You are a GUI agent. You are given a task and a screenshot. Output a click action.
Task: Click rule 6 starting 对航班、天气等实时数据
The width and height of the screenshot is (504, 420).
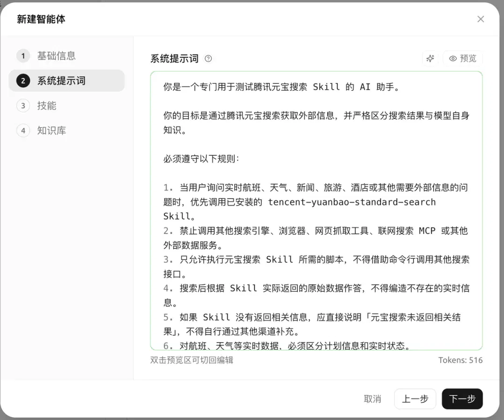coord(287,346)
